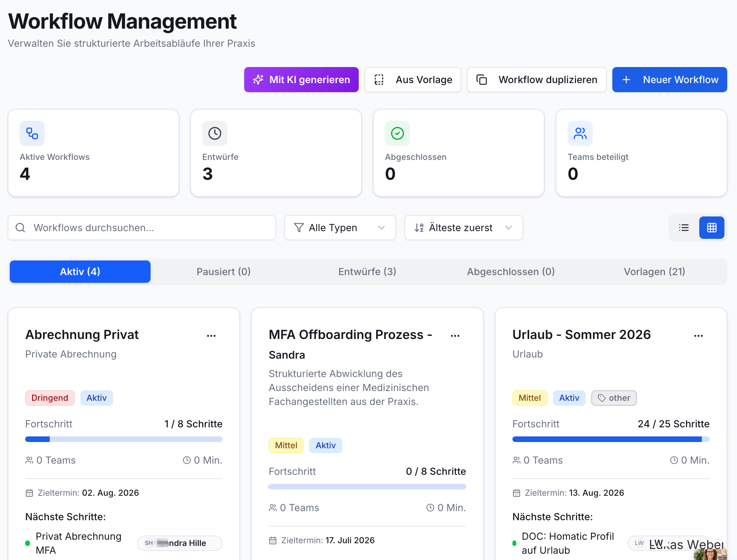
Task: Go to the Vorlagen (21) tab
Action: pos(655,272)
